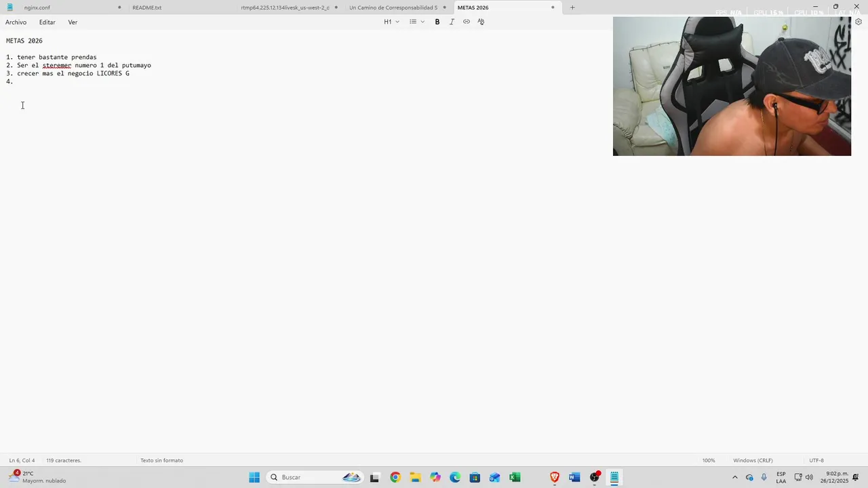Open the volume control tray icon
868x488 pixels.
click(809, 477)
